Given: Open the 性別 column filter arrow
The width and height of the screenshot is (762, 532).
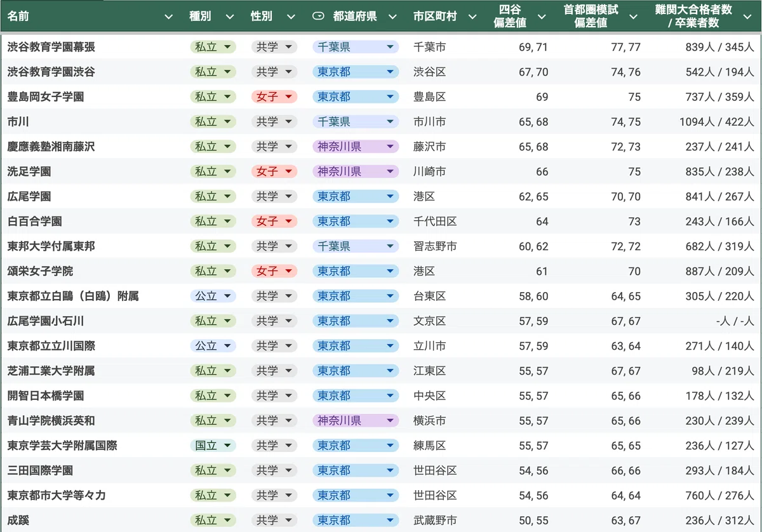Looking at the screenshot, I should 291,17.
